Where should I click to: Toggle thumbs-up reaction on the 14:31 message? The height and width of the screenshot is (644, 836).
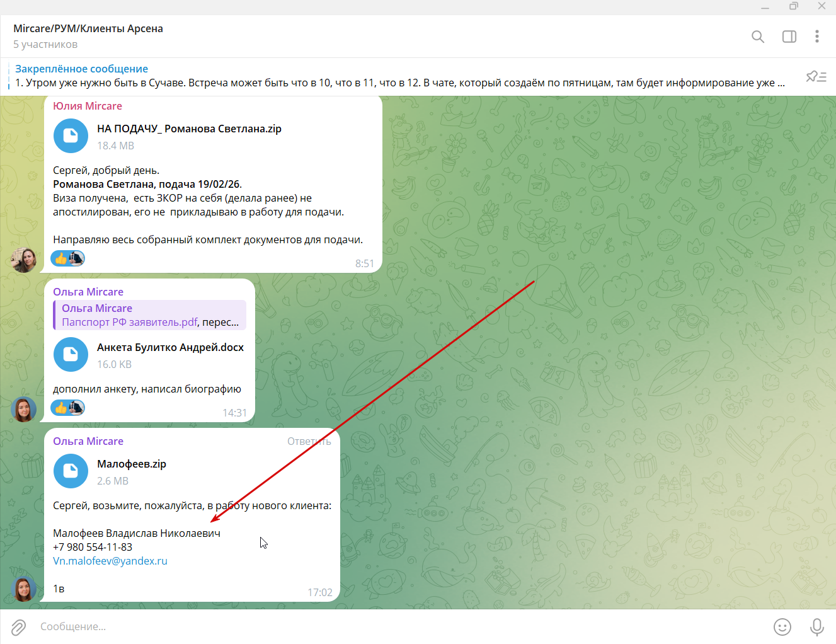point(68,408)
